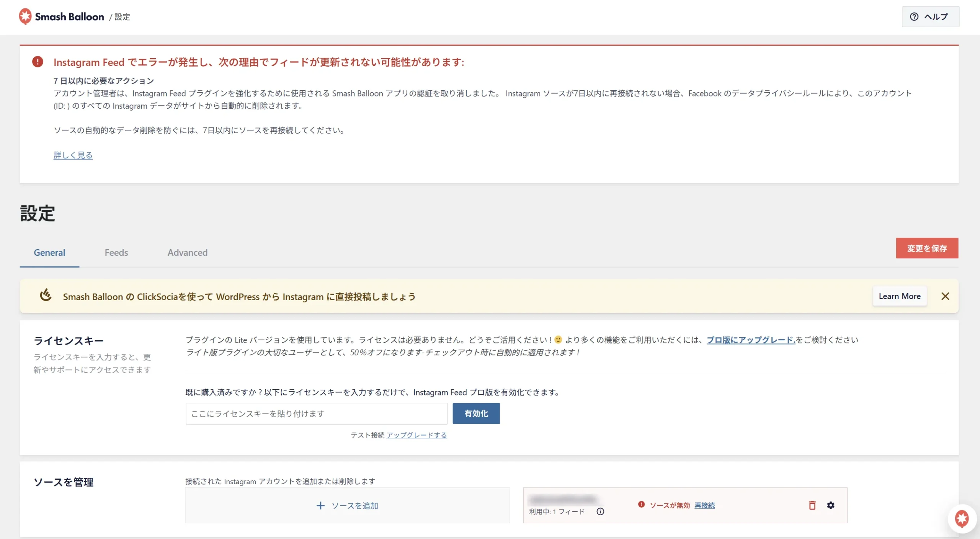980x539 pixels.
Task: Open the プロ版にアップグレード link
Action: 751,340
